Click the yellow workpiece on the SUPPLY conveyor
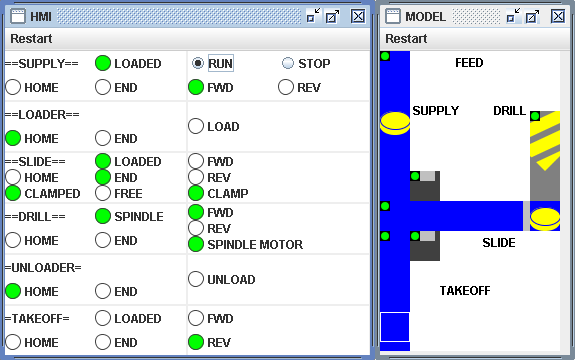Screen dimensions: 575x360 (x=395, y=123)
